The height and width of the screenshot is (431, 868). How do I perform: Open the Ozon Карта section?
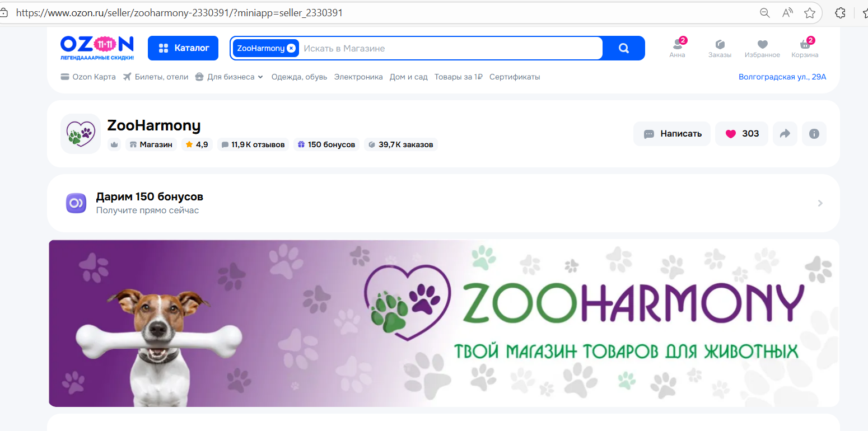(x=87, y=77)
